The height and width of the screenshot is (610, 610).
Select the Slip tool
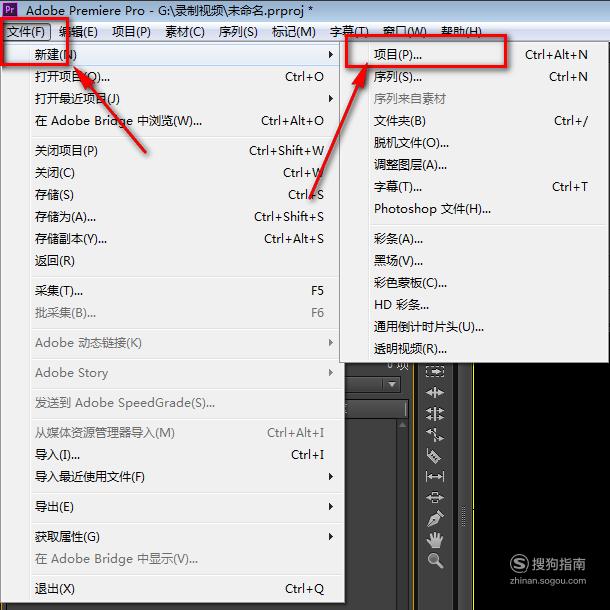click(435, 476)
